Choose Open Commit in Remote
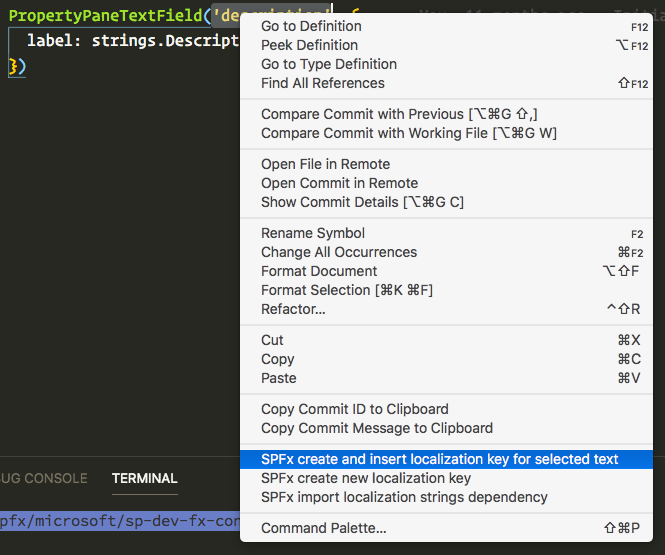Viewport: 665px width, 555px height. pos(446,183)
